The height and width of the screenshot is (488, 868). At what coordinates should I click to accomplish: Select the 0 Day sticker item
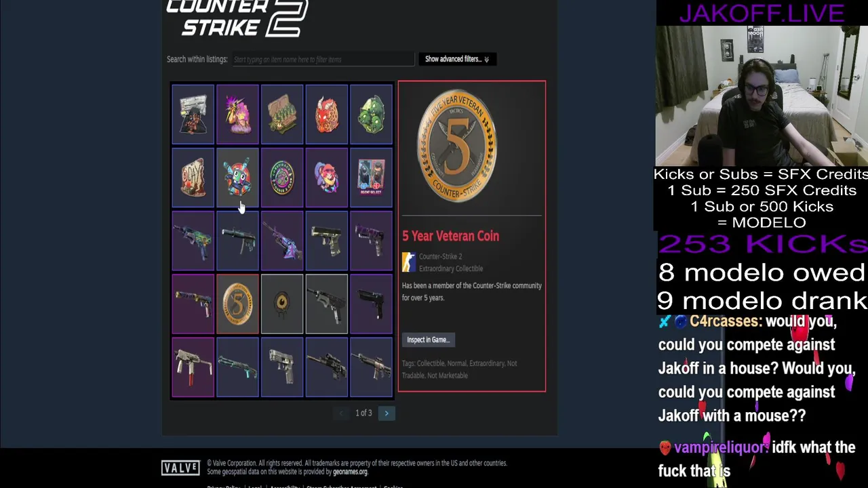click(193, 178)
